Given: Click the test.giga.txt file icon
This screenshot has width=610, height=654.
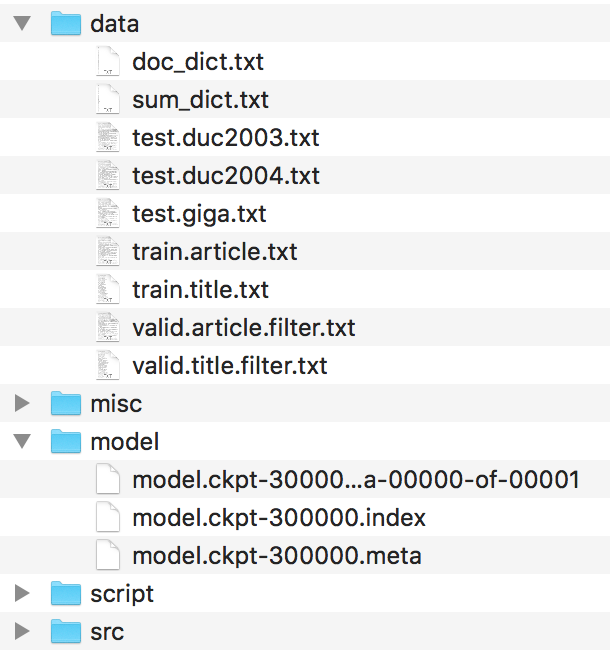Looking at the screenshot, I should pyautogui.click(x=107, y=214).
